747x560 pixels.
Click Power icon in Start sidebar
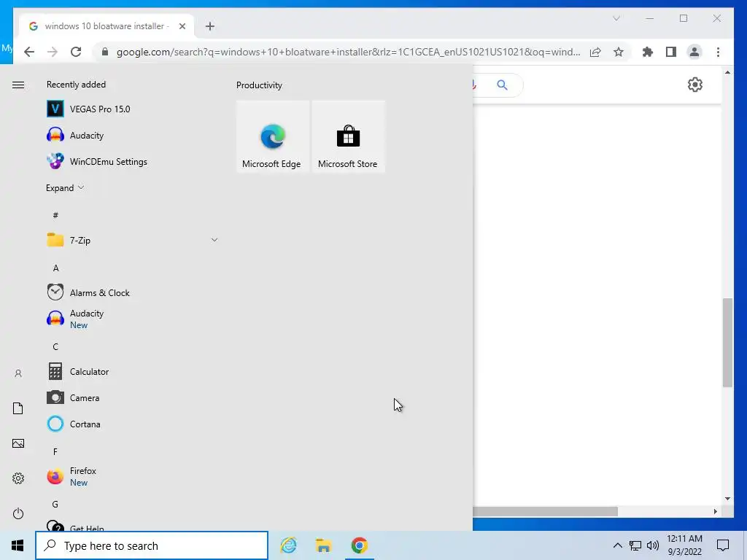(18, 513)
